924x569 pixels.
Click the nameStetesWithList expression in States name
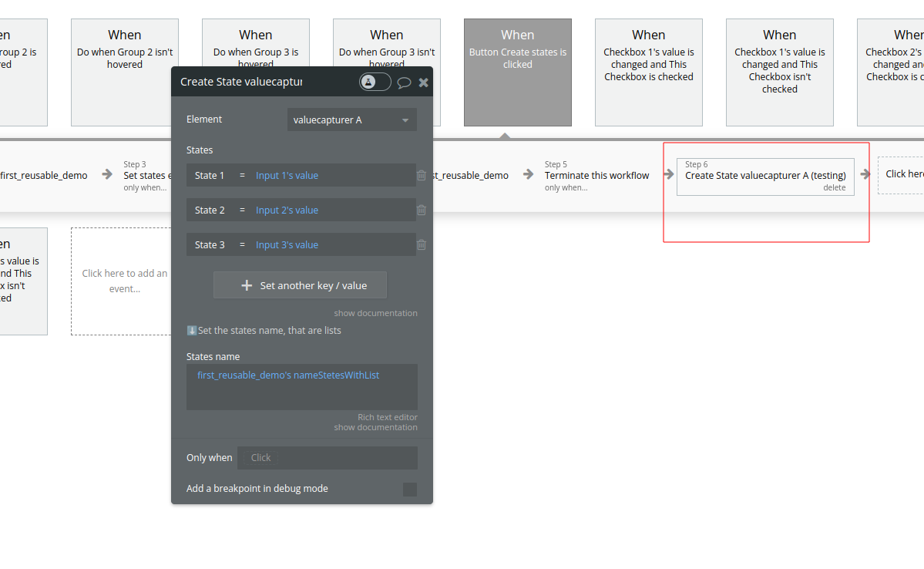coord(288,375)
